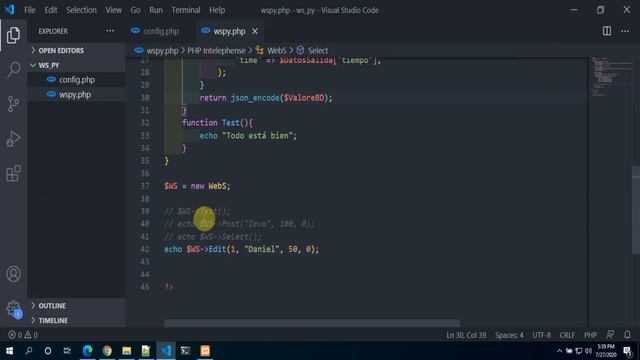The height and width of the screenshot is (360, 640).
Task: Open wspy.php in the Explorer tree
Action: 75,95
